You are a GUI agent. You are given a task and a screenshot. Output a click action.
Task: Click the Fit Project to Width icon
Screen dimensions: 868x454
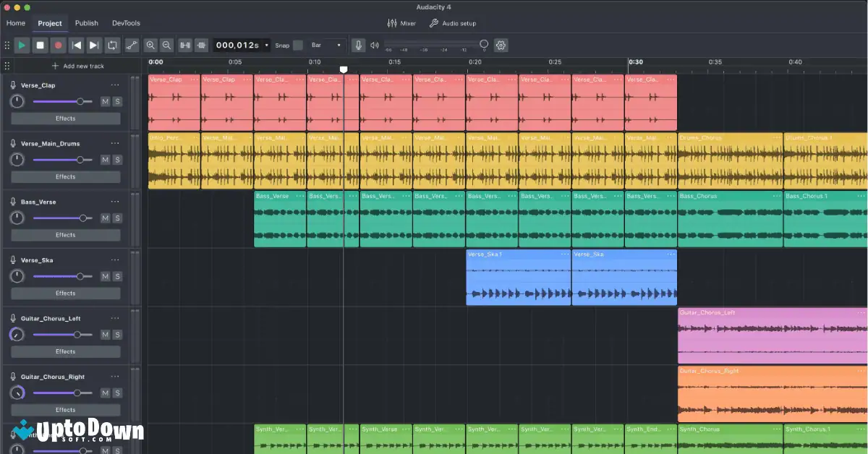point(200,45)
